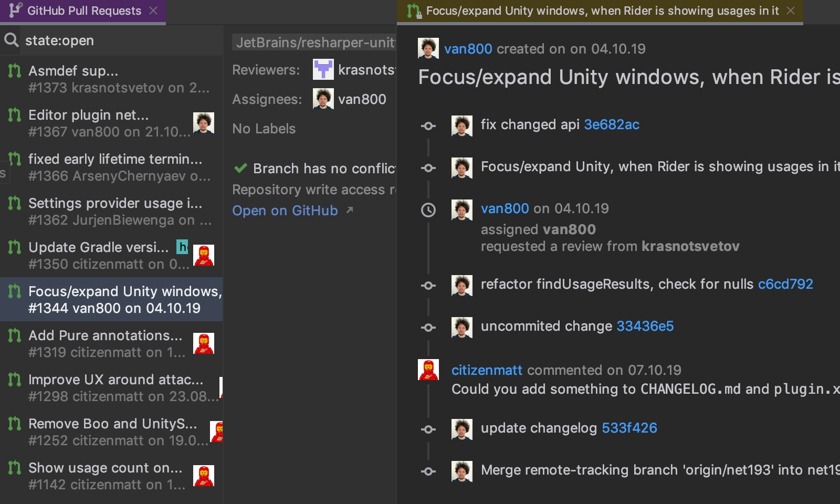Open pull request Show usage count on...
The height and width of the screenshot is (504, 840).
coord(111,476)
